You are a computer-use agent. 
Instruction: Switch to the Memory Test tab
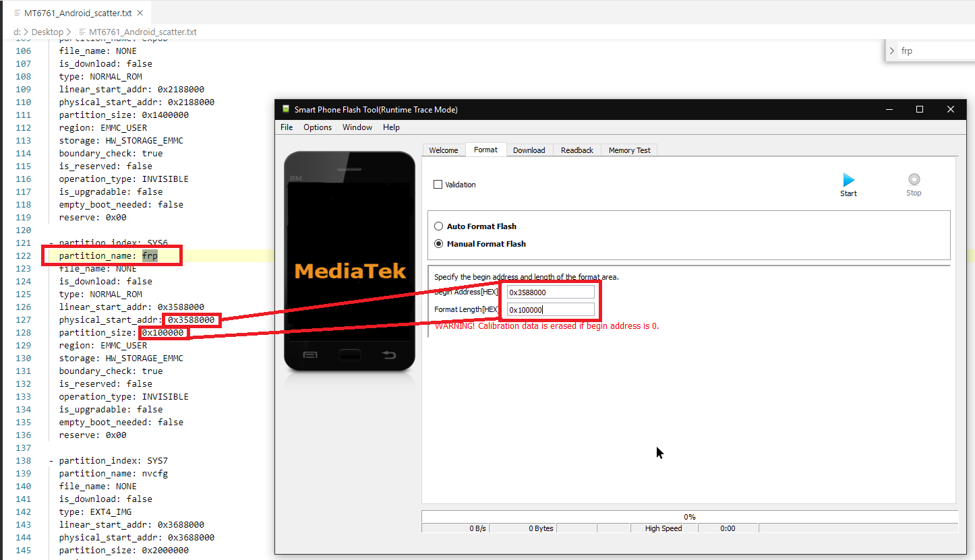click(630, 150)
